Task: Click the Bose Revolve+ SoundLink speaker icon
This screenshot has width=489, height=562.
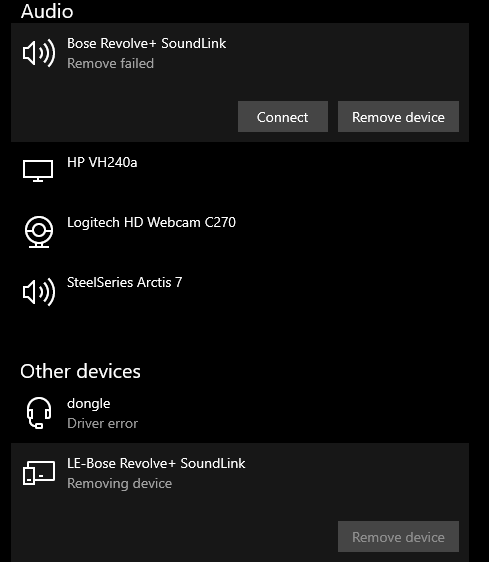Action: tap(39, 53)
